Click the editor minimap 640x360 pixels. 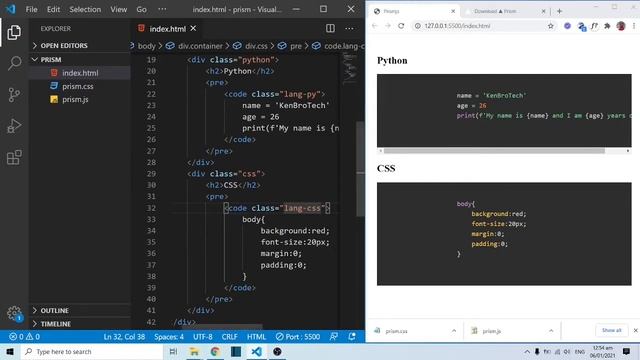pos(349,69)
